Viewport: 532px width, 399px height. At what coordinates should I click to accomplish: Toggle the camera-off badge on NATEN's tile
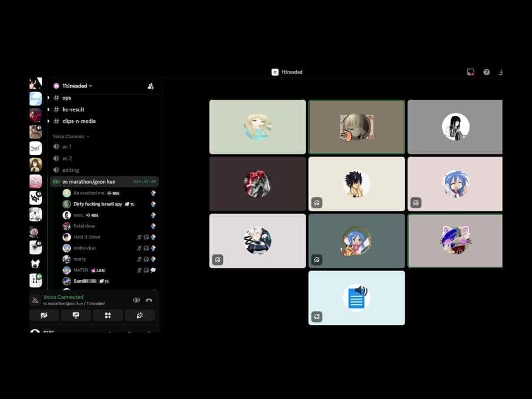[146, 270]
